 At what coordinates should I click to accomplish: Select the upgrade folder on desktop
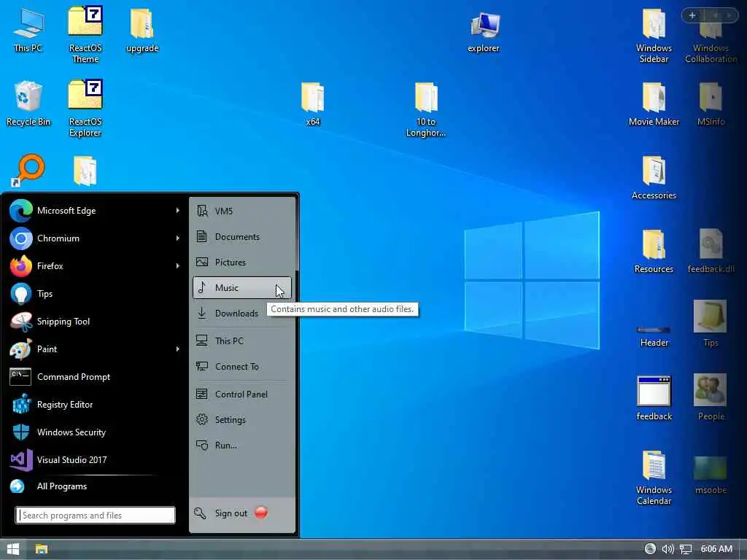(142, 31)
